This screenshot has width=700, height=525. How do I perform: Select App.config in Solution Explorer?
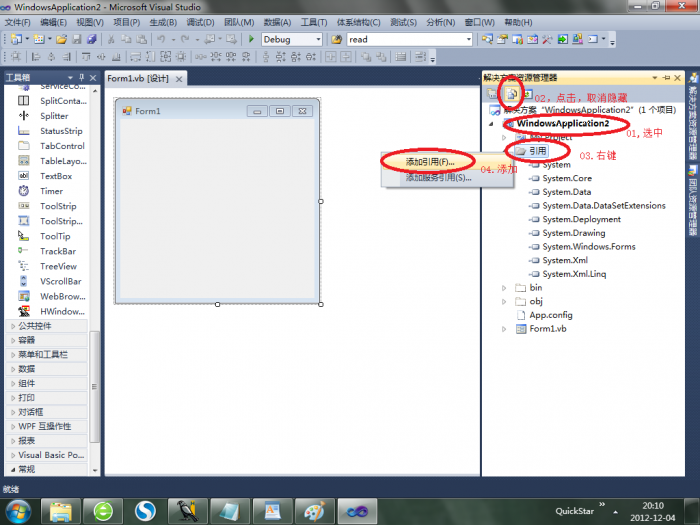(551, 315)
